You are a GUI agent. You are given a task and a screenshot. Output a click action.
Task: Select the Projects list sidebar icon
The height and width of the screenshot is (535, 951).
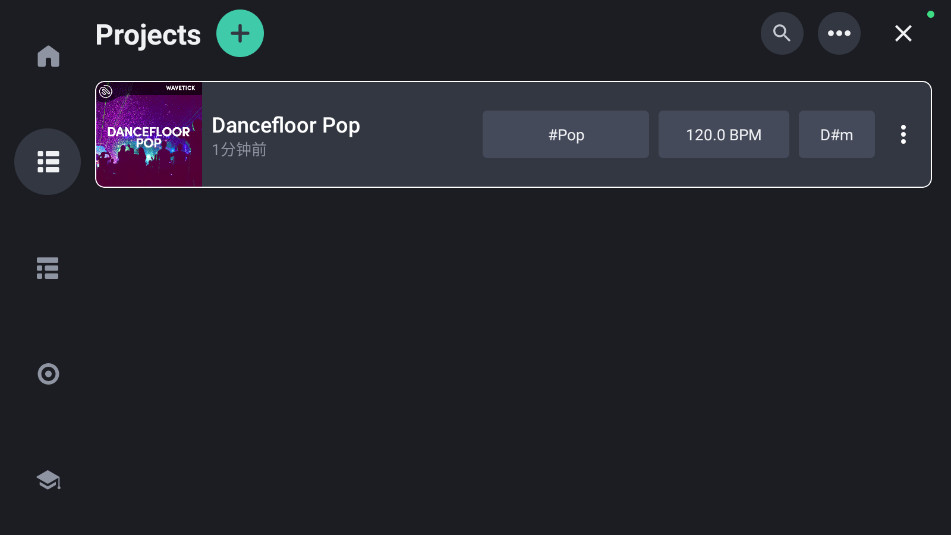(x=47, y=161)
